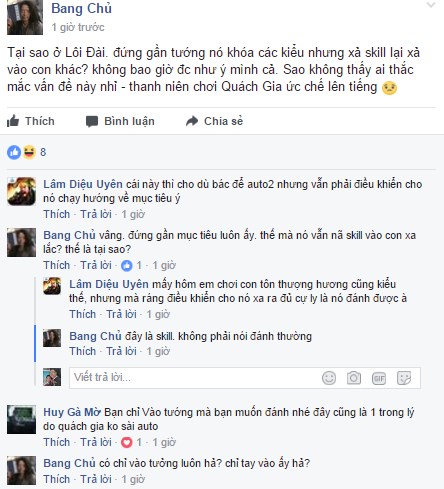444x489 pixels.
Task: Open Bang Chủ's profile from the post header
Action: pyautogui.click(x=81, y=8)
